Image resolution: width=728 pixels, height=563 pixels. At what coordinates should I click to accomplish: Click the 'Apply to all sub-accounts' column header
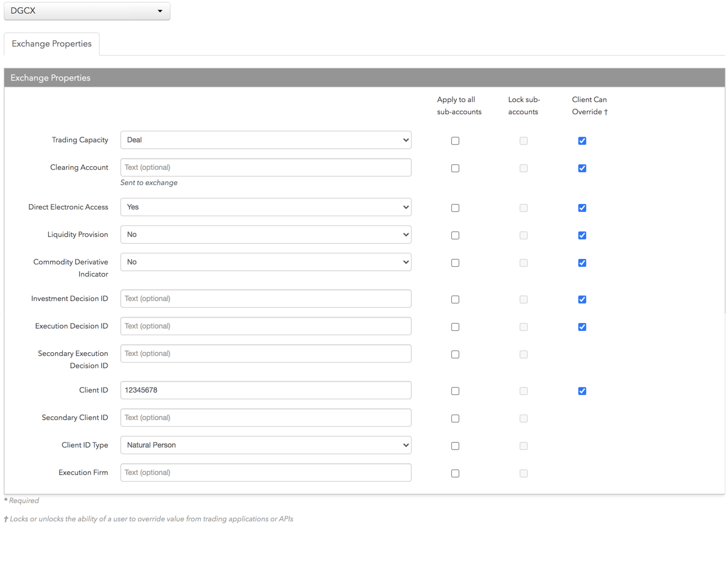[459, 106]
